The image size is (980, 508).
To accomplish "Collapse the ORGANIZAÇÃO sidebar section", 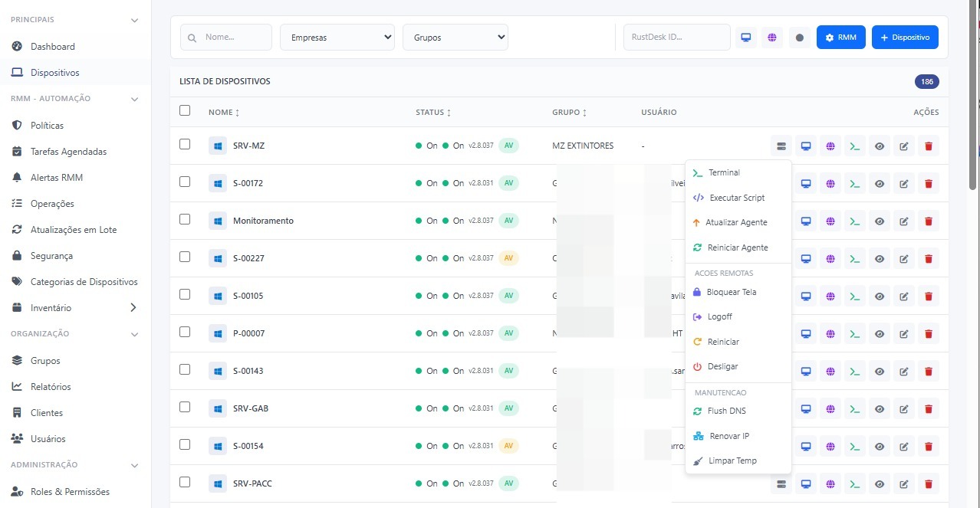I will point(135,334).
